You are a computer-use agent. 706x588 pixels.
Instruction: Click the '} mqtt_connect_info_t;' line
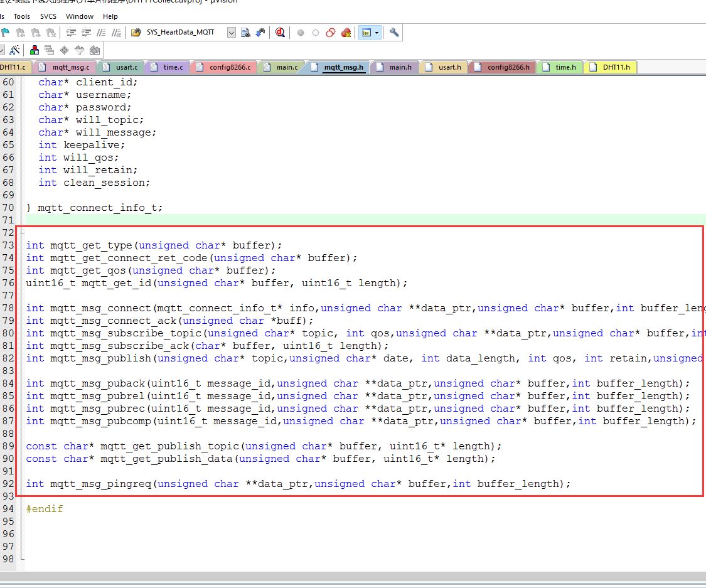click(94, 208)
